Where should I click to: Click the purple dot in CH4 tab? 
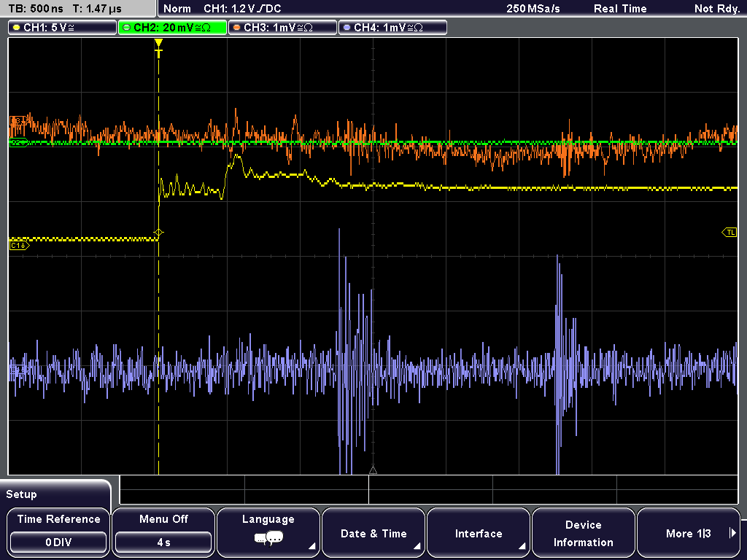point(347,28)
